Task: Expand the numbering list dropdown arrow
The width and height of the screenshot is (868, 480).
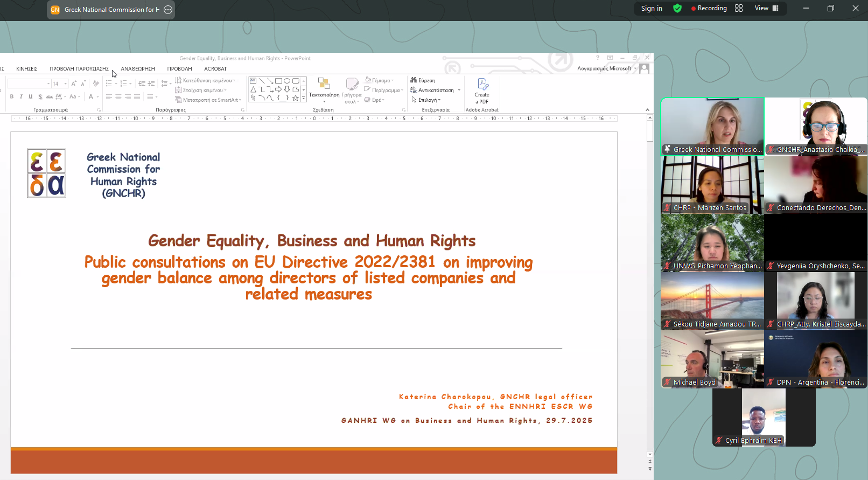Action: (130, 84)
